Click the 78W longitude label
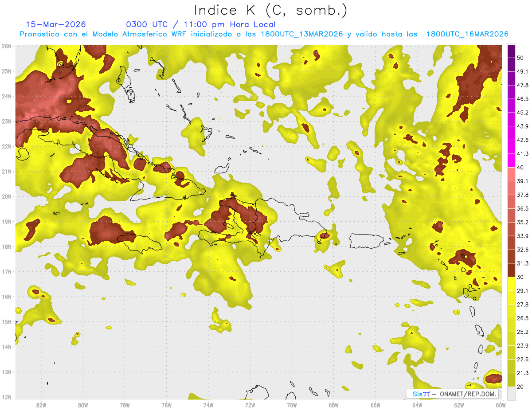The height and width of the screenshot is (411, 532). tap(125, 405)
